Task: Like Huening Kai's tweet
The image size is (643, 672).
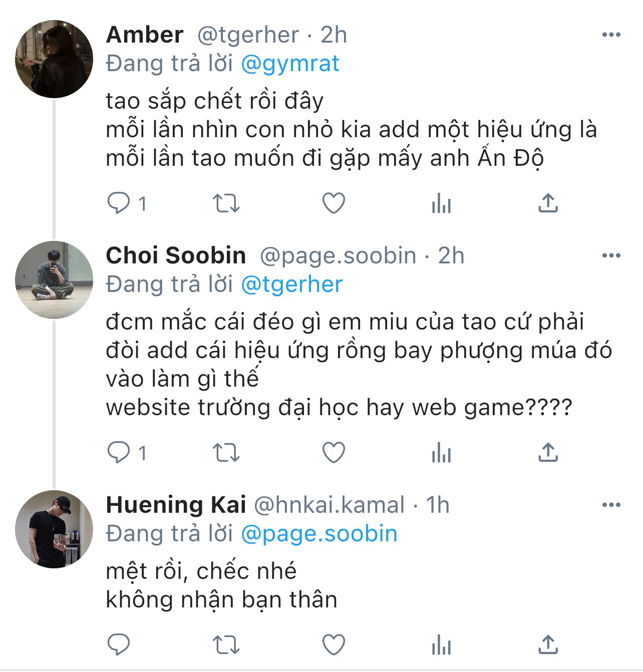Action: (x=334, y=644)
